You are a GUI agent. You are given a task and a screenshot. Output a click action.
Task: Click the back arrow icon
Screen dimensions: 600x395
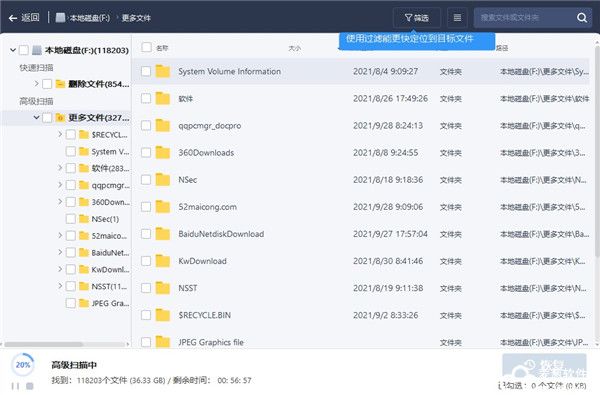click(13, 18)
